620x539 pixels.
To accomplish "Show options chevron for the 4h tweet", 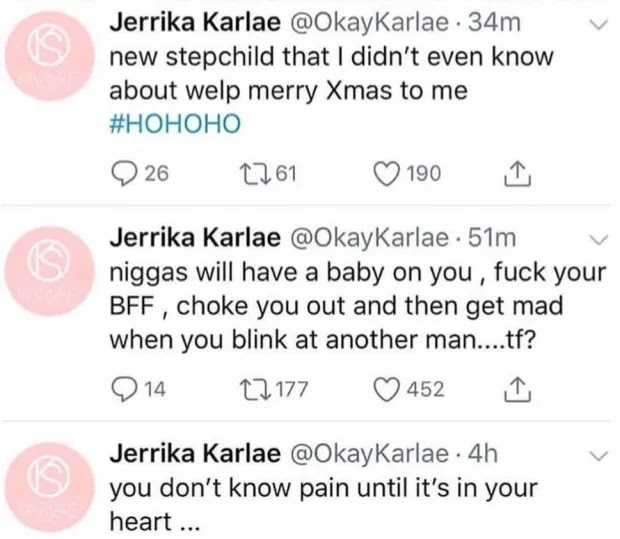I will [598, 455].
